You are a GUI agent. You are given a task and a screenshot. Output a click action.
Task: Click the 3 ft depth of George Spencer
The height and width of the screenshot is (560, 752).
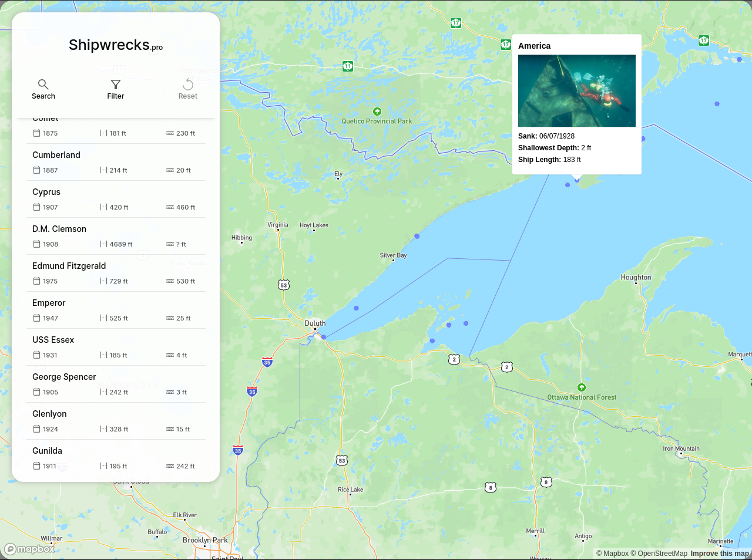pyautogui.click(x=182, y=392)
